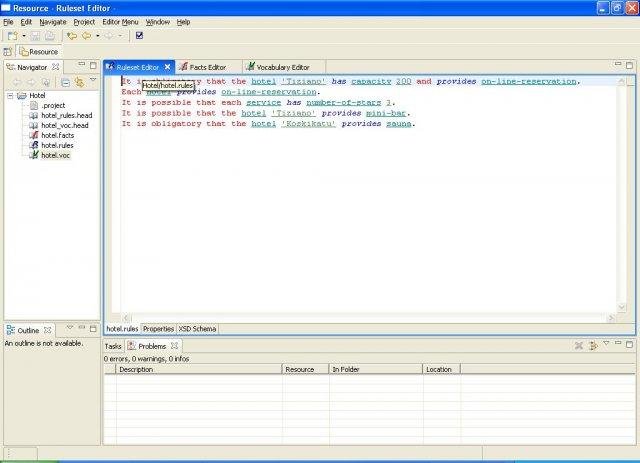
Task: Click the Forward navigation arrow in main toolbar
Action: click(x=109, y=36)
